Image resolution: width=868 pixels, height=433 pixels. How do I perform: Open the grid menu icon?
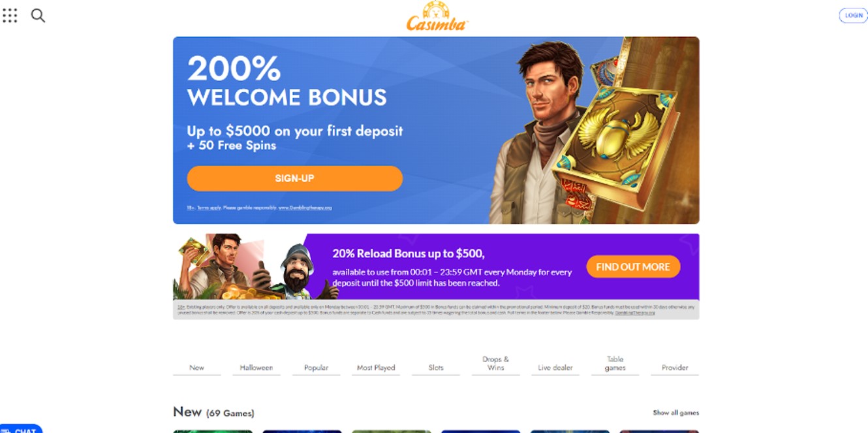point(10,16)
